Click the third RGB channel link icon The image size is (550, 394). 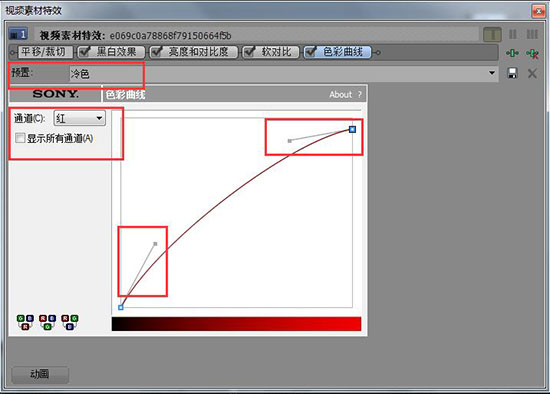tap(70, 322)
